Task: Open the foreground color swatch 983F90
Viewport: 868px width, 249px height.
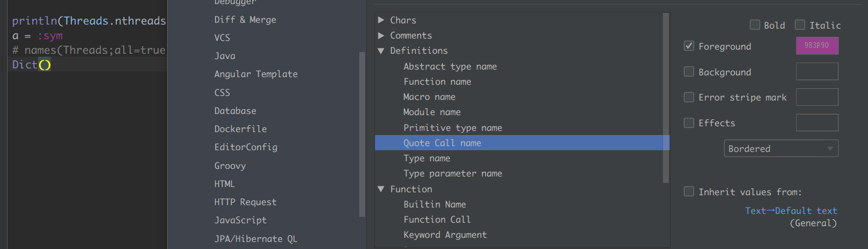Action: [x=817, y=46]
